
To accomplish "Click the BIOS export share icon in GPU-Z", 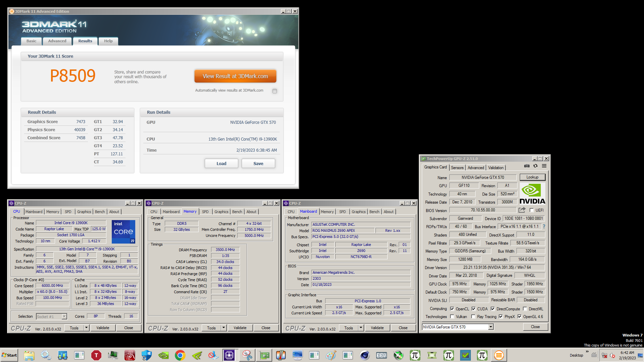I will 522,210.
